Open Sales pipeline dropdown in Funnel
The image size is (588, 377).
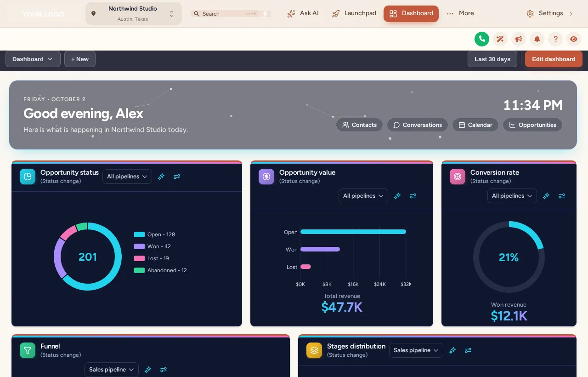click(112, 370)
